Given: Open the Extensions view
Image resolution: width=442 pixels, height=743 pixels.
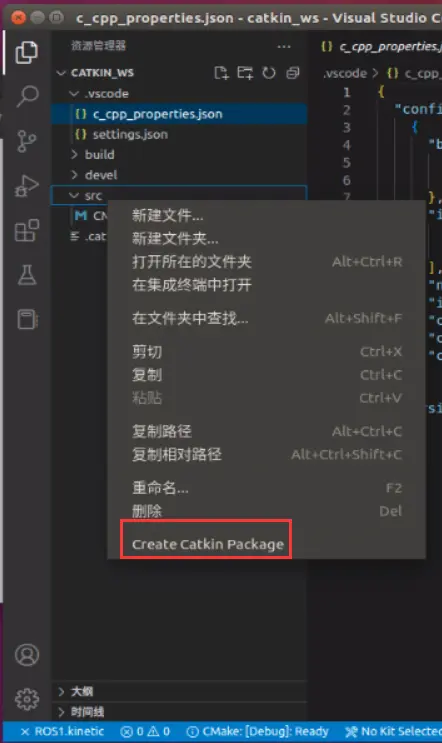Looking at the screenshot, I should (x=27, y=230).
